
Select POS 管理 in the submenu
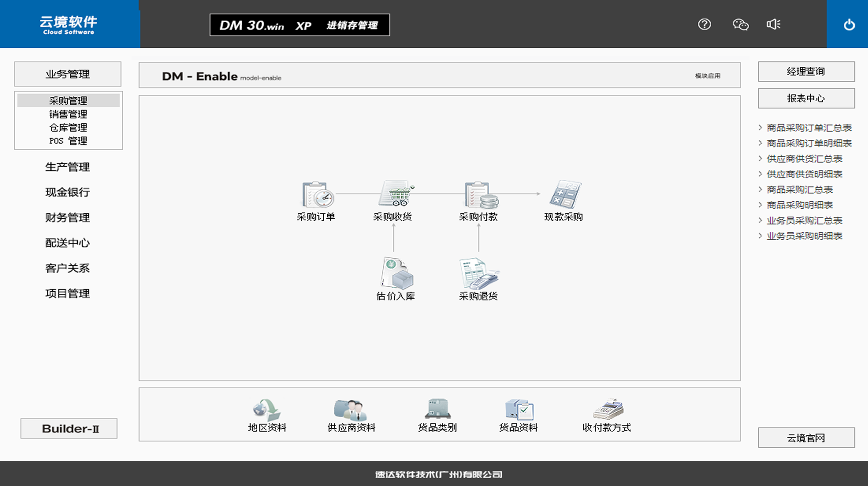point(69,141)
